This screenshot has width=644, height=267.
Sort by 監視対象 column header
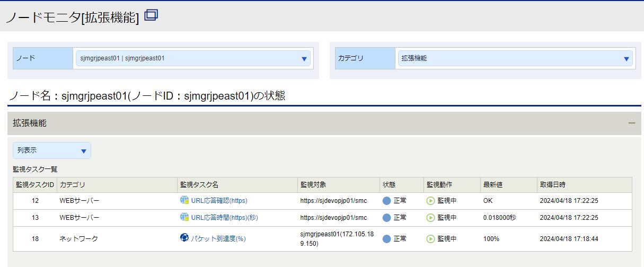coord(338,185)
